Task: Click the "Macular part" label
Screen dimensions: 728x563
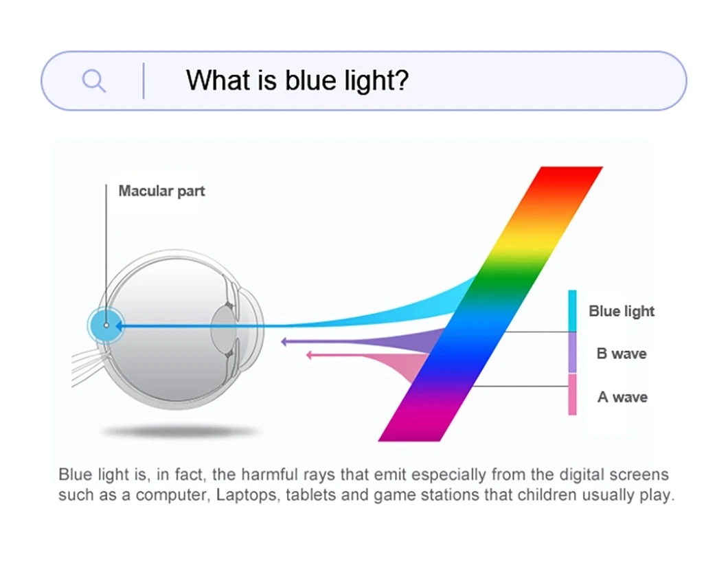Action: tap(161, 191)
